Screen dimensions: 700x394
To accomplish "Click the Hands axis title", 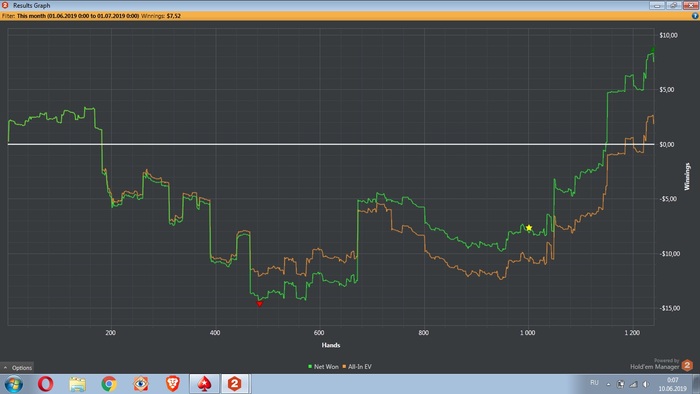I will pos(331,345).
